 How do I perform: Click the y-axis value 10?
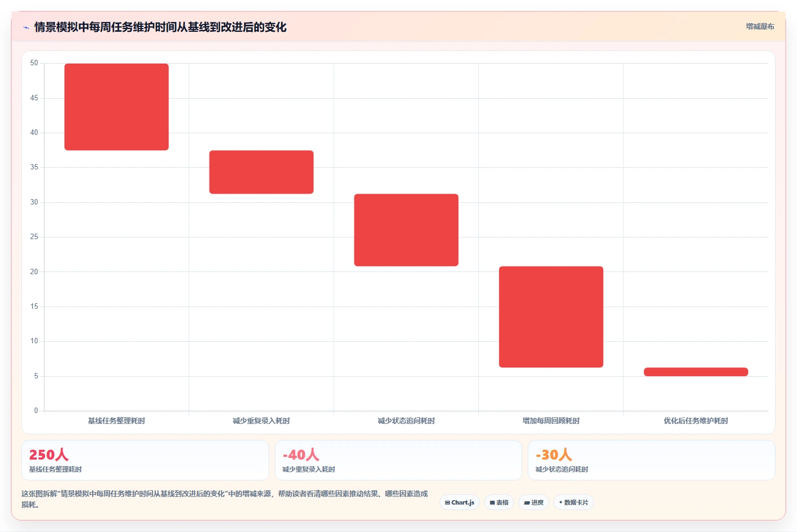34,341
